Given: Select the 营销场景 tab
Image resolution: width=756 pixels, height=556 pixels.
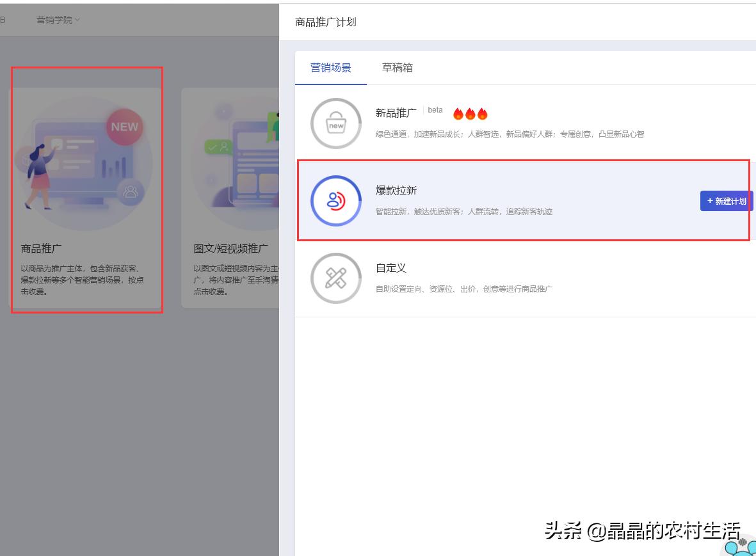Looking at the screenshot, I should coord(331,67).
